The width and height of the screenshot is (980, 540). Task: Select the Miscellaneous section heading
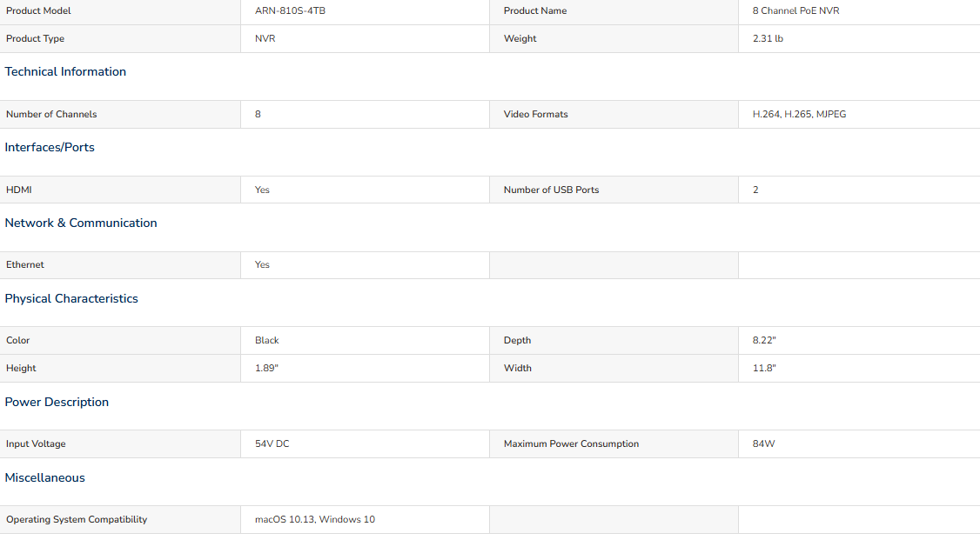(x=44, y=477)
